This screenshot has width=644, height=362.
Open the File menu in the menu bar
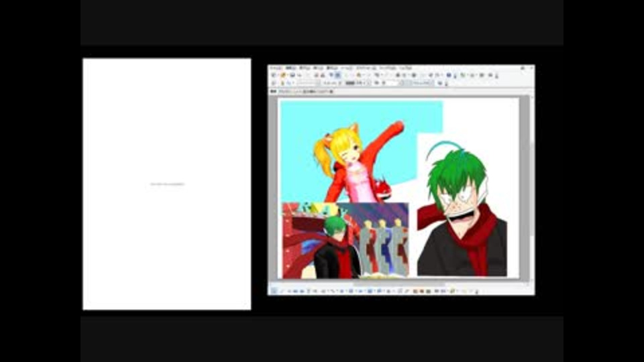coord(275,68)
